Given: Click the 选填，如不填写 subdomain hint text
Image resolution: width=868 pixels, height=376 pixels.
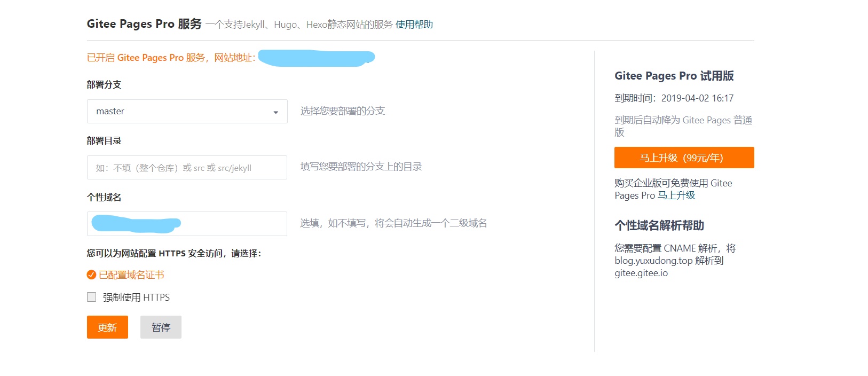Looking at the screenshot, I should tap(393, 223).
